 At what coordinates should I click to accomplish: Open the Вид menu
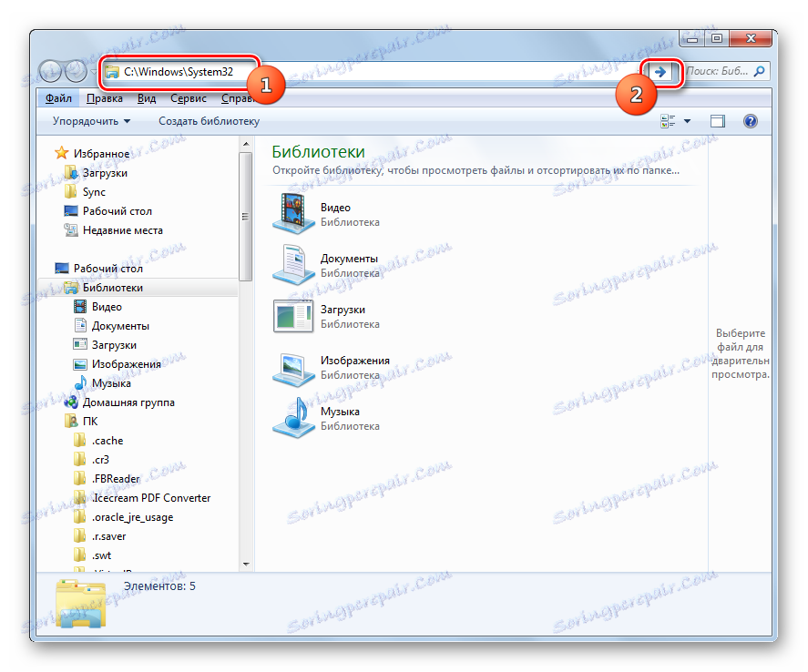point(146,97)
